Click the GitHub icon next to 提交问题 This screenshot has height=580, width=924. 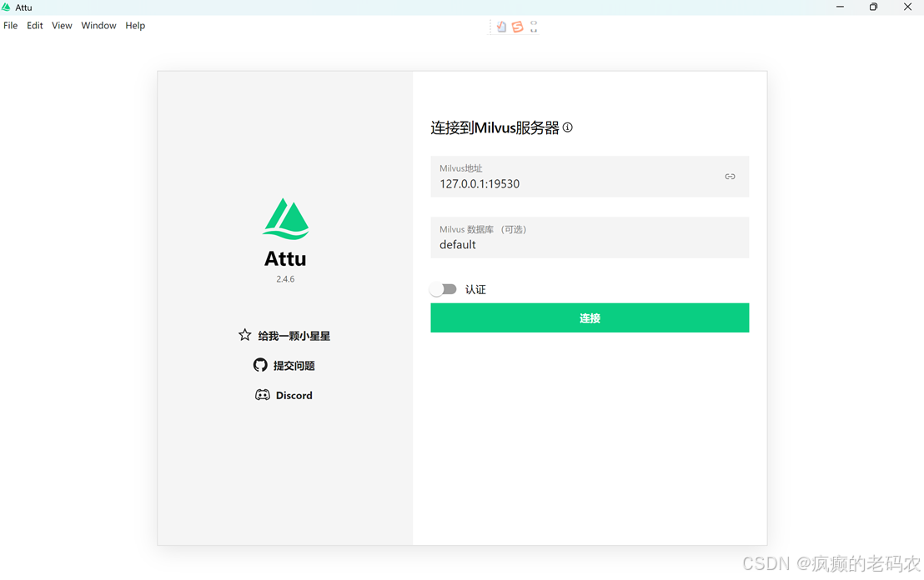coord(260,365)
